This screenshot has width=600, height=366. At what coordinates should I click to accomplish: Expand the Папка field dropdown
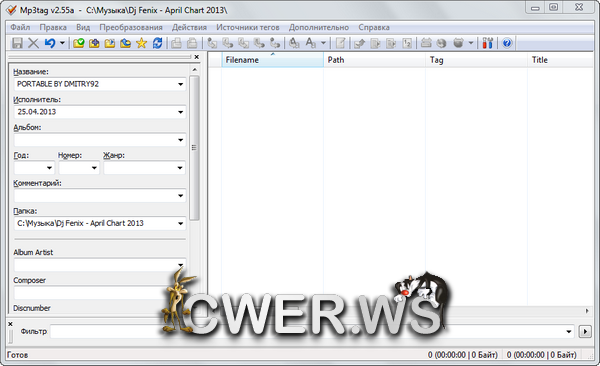[180, 224]
